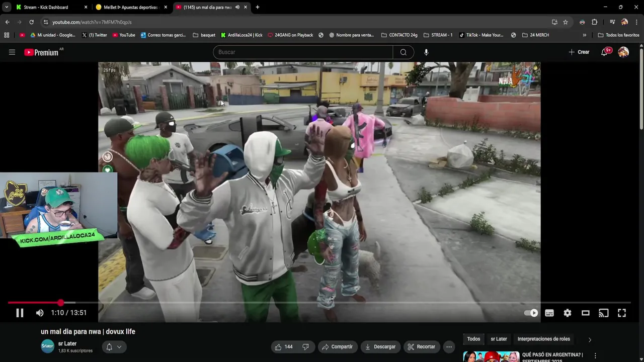The height and width of the screenshot is (362, 644).
Task: Open more actions three-dot menu
Action: click(449, 347)
